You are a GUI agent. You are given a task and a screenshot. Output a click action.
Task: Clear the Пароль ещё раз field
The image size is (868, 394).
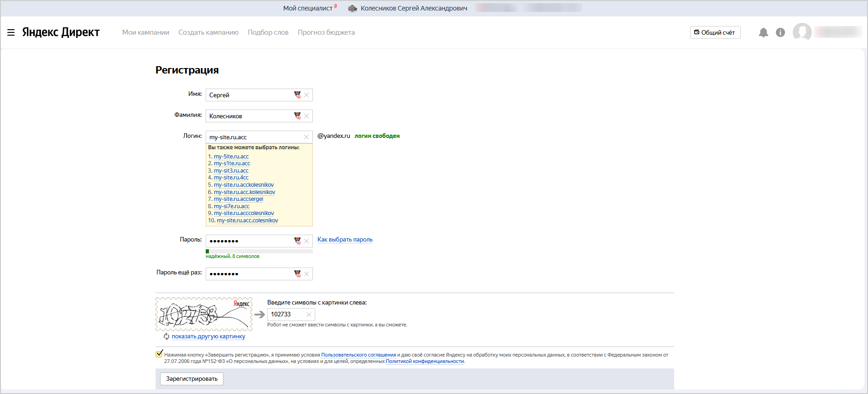[307, 274]
